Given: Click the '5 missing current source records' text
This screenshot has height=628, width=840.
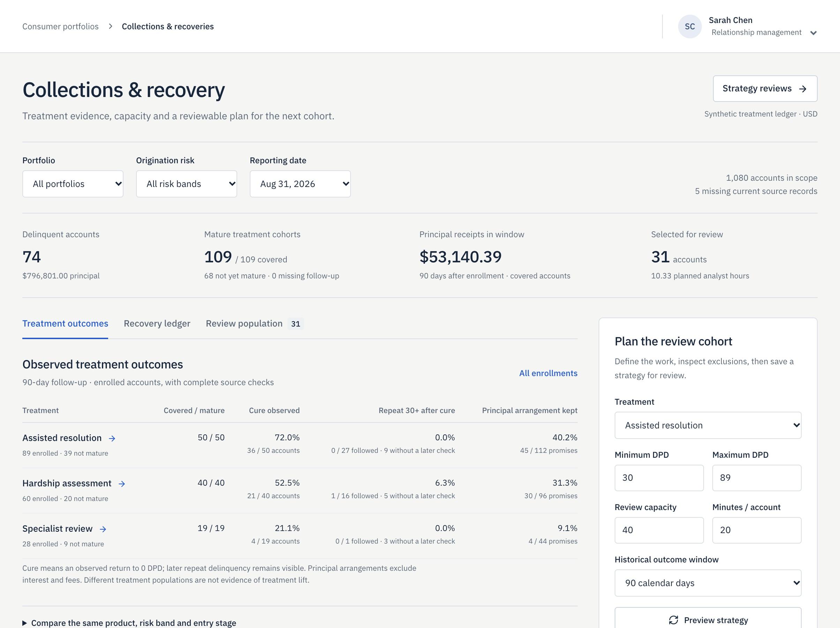Looking at the screenshot, I should pyautogui.click(x=756, y=191).
